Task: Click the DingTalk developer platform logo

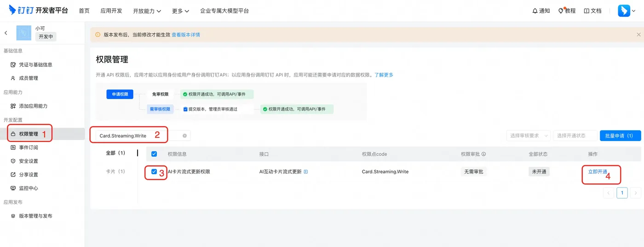Action: click(38, 10)
